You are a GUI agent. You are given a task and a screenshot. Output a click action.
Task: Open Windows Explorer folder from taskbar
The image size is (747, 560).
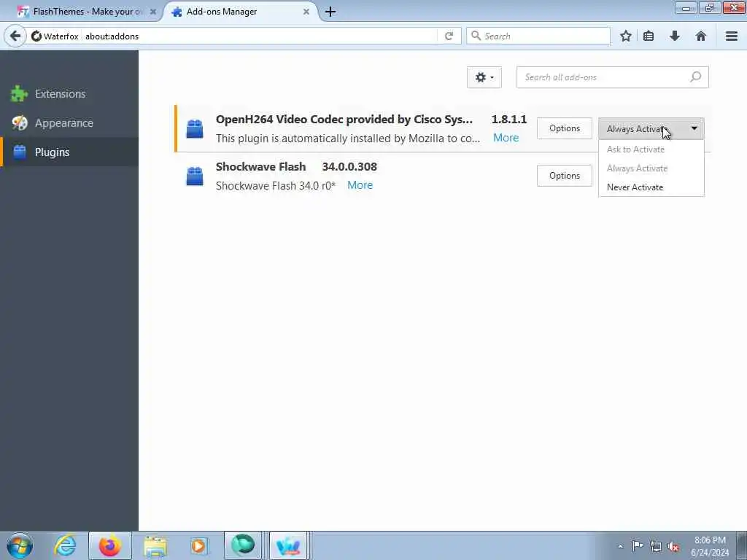pyautogui.click(x=155, y=545)
